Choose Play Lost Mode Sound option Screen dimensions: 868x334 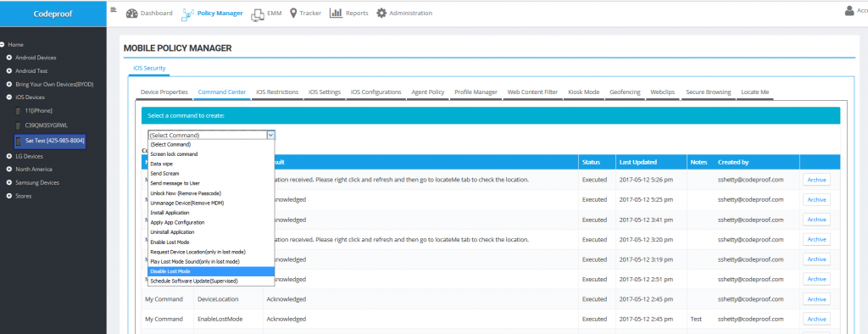tap(211, 261)
